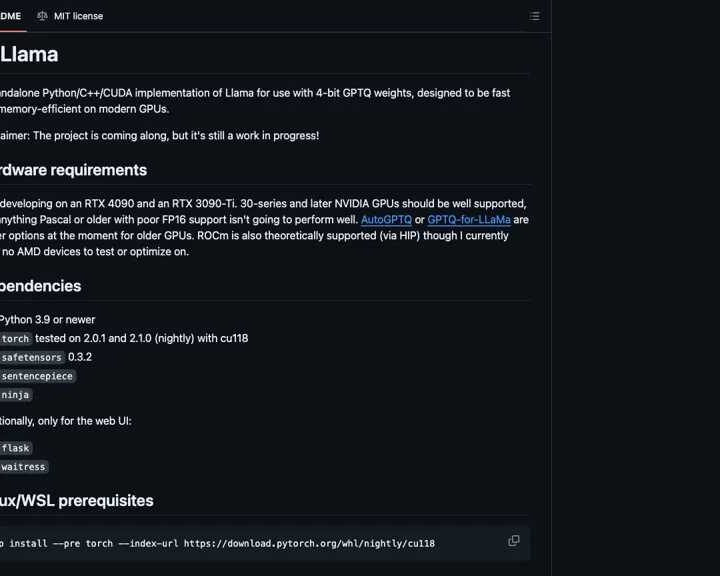Click the Dependencies section heading
Viewport: 720px width, 576px height.
[x=40, y=286]
